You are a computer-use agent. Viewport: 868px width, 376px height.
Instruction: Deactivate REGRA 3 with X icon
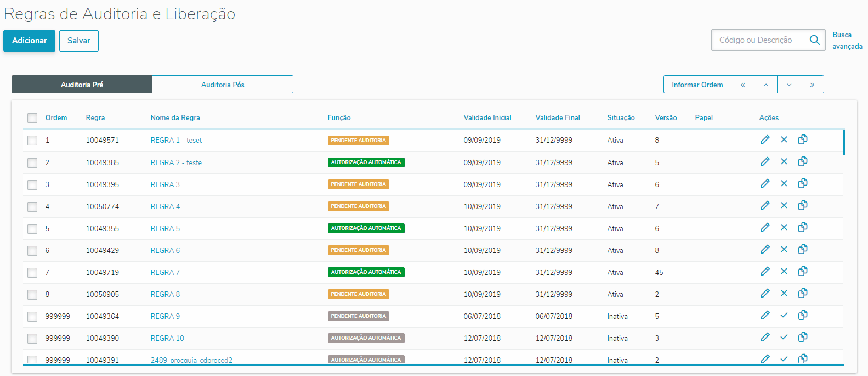(x=784, y=183)
